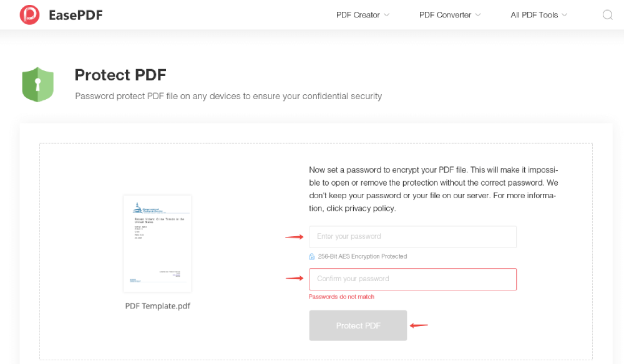Select the PDF document preview thumbnail
624x364 pixels.
157,243
